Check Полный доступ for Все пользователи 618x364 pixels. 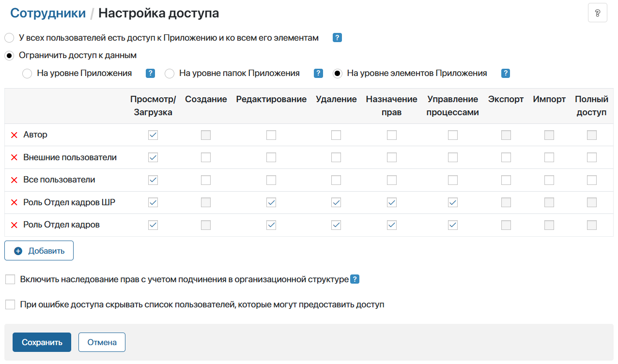[x=592, y=180]
